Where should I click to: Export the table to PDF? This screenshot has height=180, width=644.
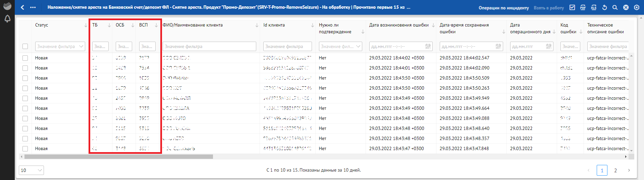click(583, 7)
